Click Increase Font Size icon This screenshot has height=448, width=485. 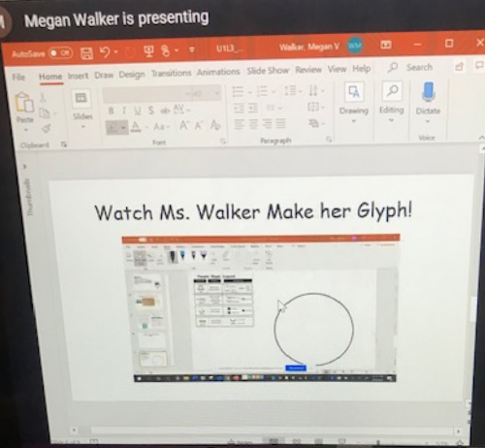(183, 125)
